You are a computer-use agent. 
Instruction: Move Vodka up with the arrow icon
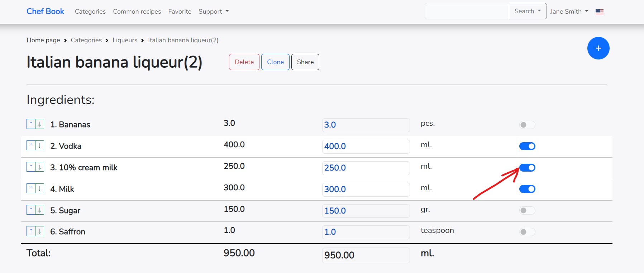tap(31, 145)
